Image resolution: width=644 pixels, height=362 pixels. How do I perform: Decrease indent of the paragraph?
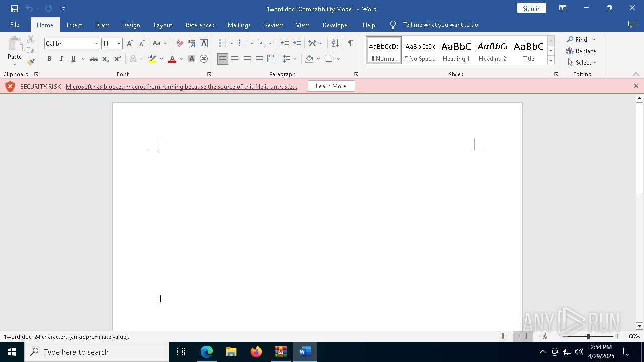coord(285,44)
